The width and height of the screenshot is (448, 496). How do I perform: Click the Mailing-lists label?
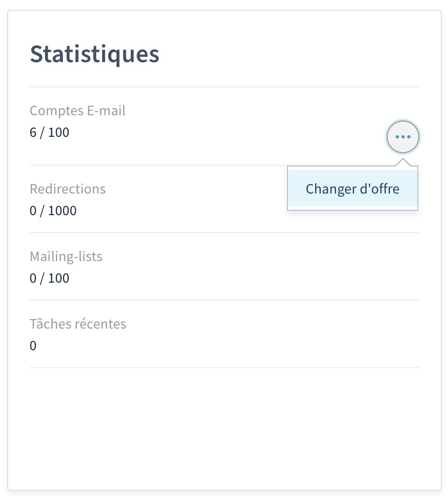click(66, 257)
